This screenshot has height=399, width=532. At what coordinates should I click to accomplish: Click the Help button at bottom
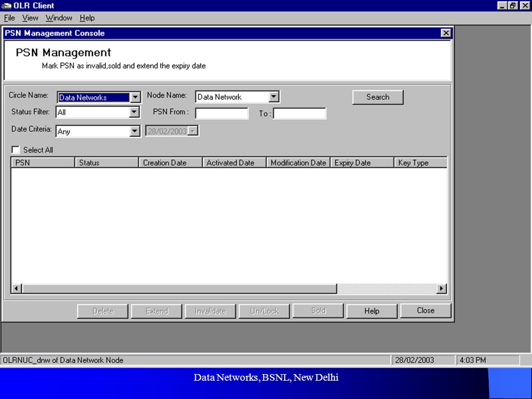(372, 311)
